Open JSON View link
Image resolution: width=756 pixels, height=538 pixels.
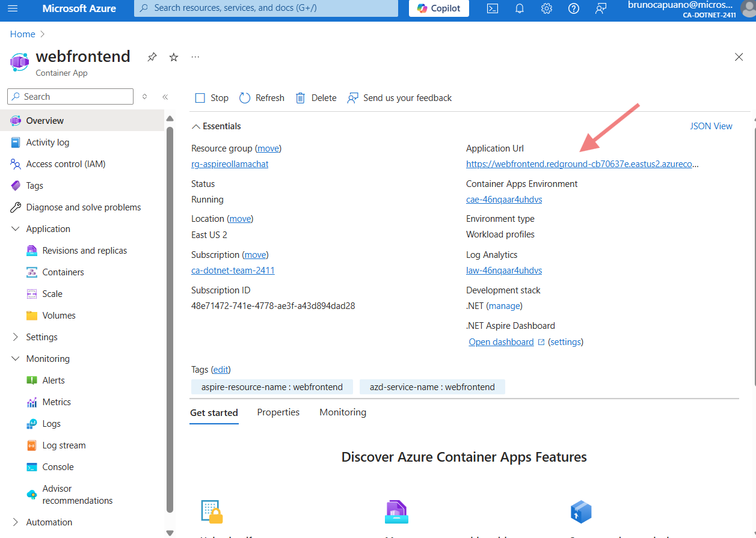click(711, 126)
